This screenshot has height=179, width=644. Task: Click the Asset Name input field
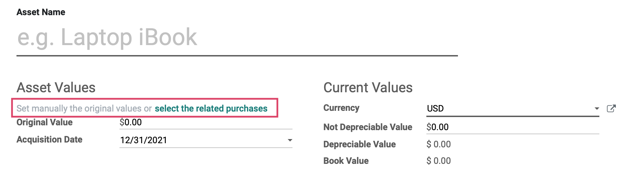coord(237,38)
